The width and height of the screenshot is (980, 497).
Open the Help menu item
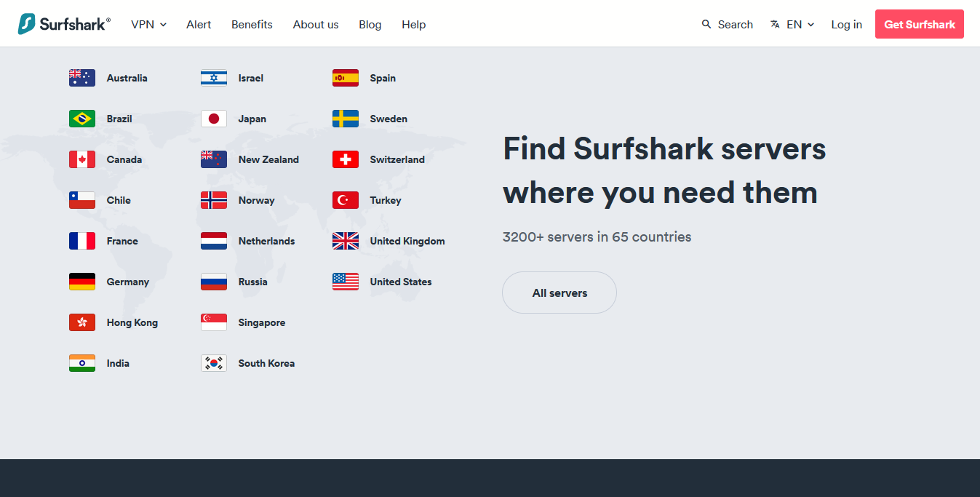[x=413, y=25]
